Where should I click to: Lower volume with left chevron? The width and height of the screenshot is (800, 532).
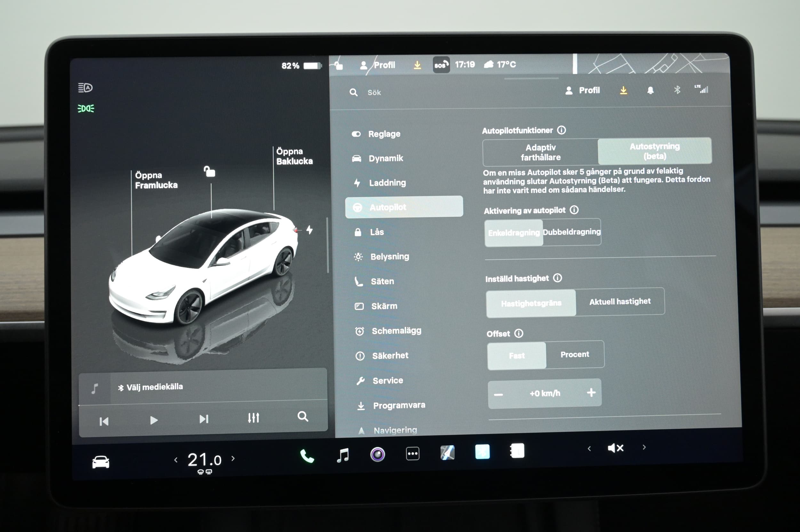click(x=589, y=449)
